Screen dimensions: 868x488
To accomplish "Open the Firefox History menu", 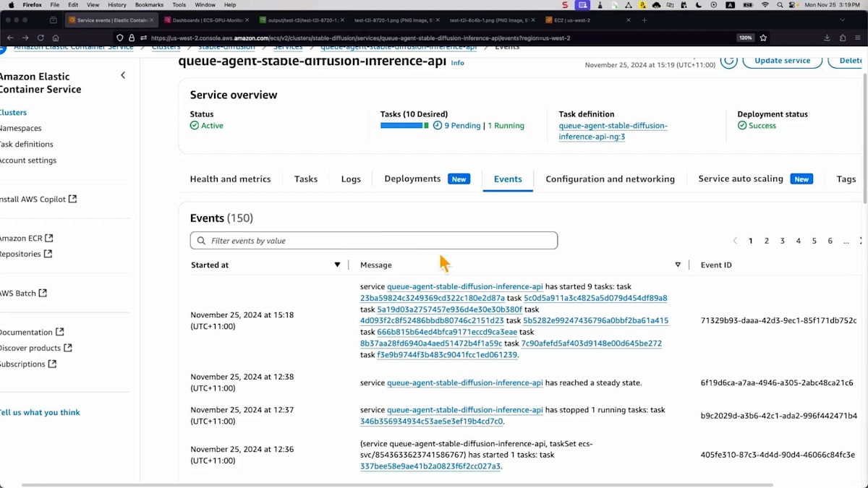I will tap(116, 5).
